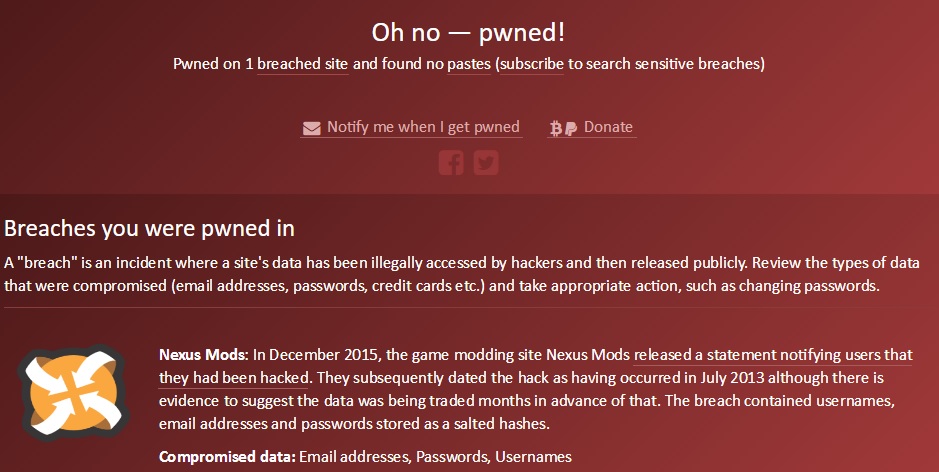Click the "Email addresses, Passwords, Usernames" list
939x472 pixels.
[x=436, y=456]
